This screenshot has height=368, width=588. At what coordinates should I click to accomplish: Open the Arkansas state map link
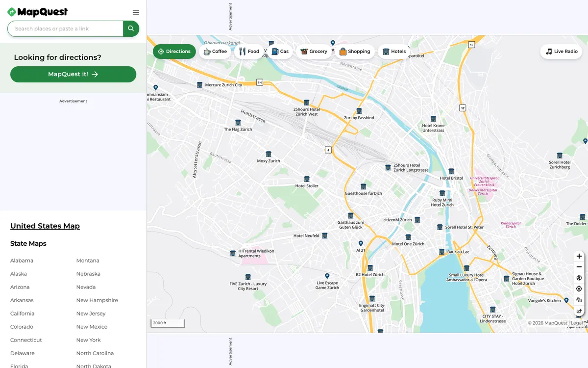pos(22,300)
